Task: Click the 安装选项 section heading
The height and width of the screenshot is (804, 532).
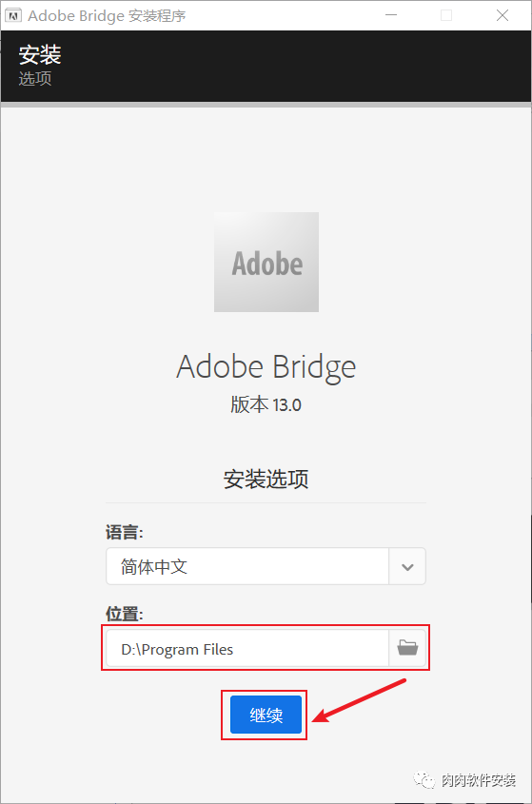Action: point(266,479)
